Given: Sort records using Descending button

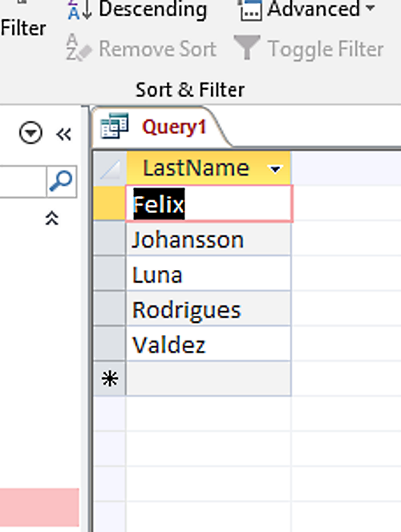Looking at the screenshot, I should 137,10.
